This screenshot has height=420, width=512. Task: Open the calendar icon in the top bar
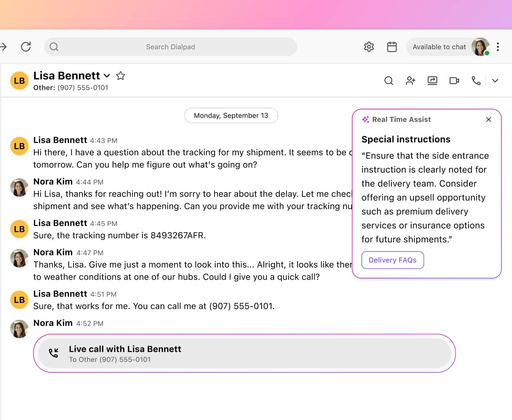tap(392, 47)
